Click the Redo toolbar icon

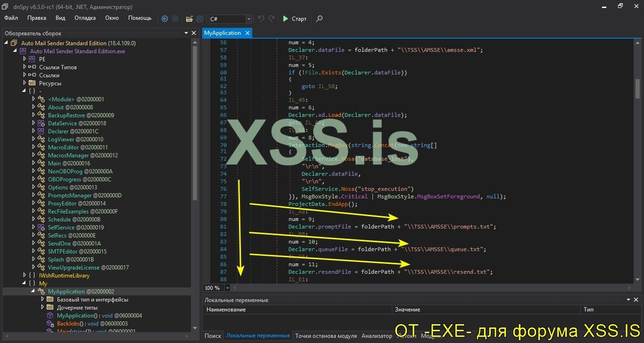point(272,19)
